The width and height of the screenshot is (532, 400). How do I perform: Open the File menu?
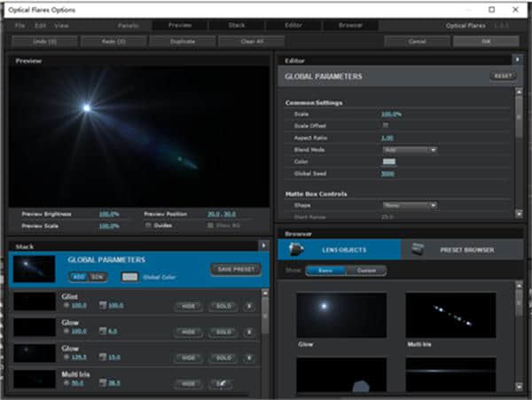[20, 25]
